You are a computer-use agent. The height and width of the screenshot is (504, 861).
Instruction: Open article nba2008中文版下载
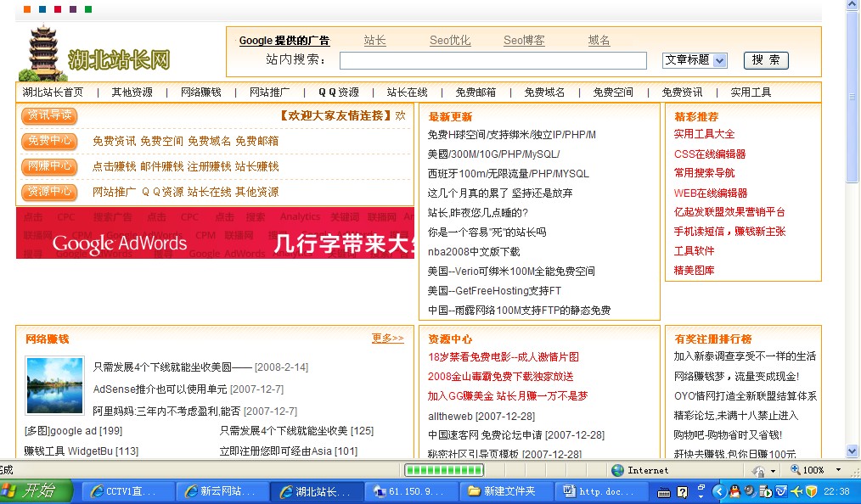474,252
